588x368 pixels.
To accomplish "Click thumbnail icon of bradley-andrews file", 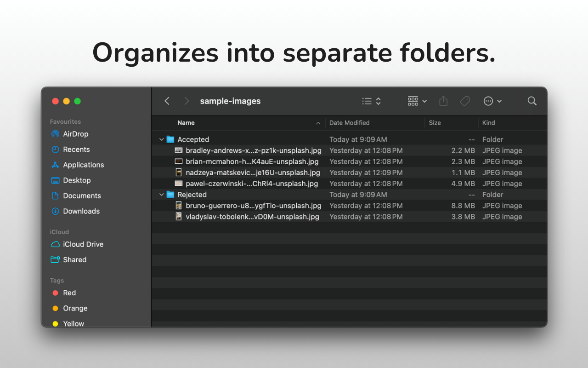I will tap(179, 150).
